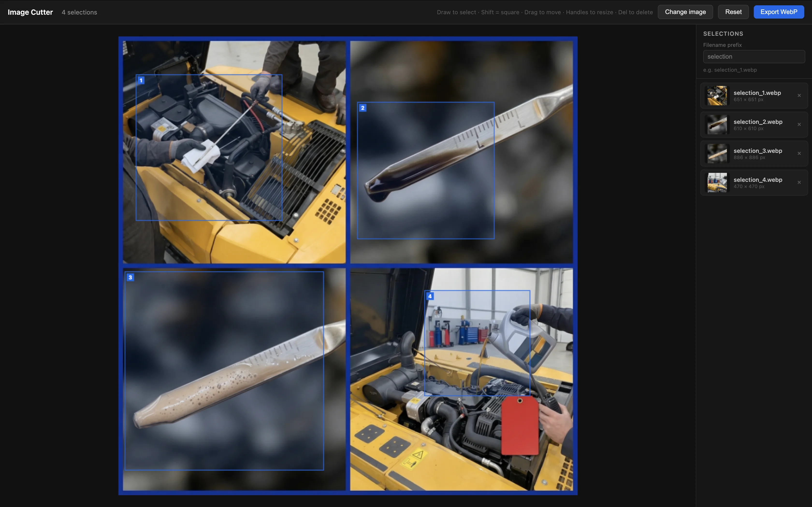Click the number 2 selection badge
812x507 pixels.
[362, 108]
